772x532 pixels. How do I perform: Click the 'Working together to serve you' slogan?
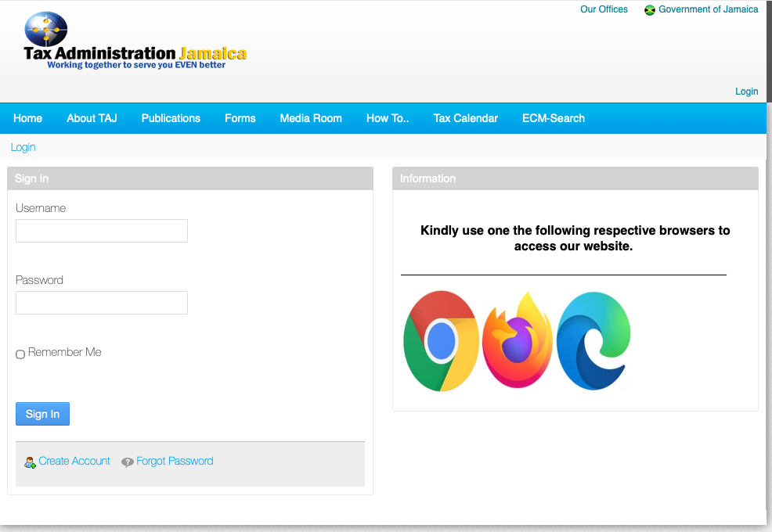click(x=136, y=65)
